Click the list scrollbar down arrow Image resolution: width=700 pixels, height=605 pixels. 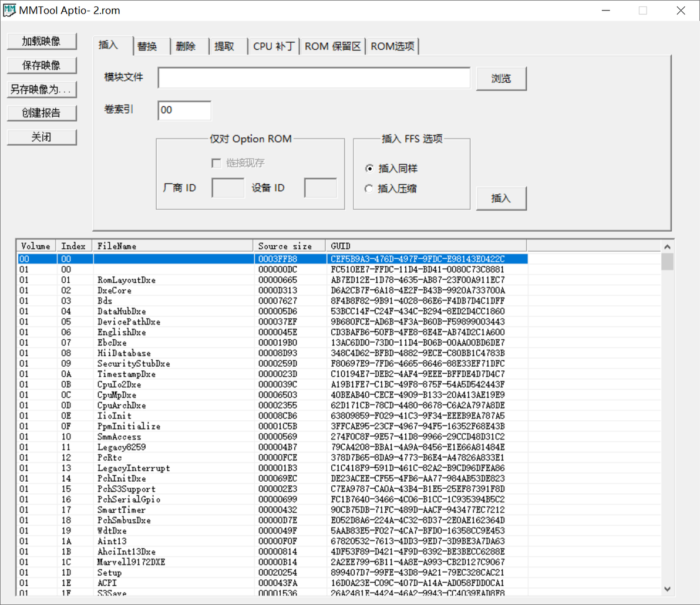coord(668,589)
